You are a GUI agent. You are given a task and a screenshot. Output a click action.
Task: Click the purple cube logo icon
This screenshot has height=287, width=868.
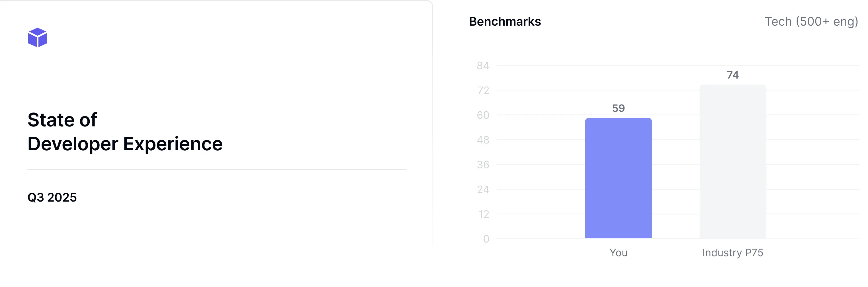coord(37,37)
